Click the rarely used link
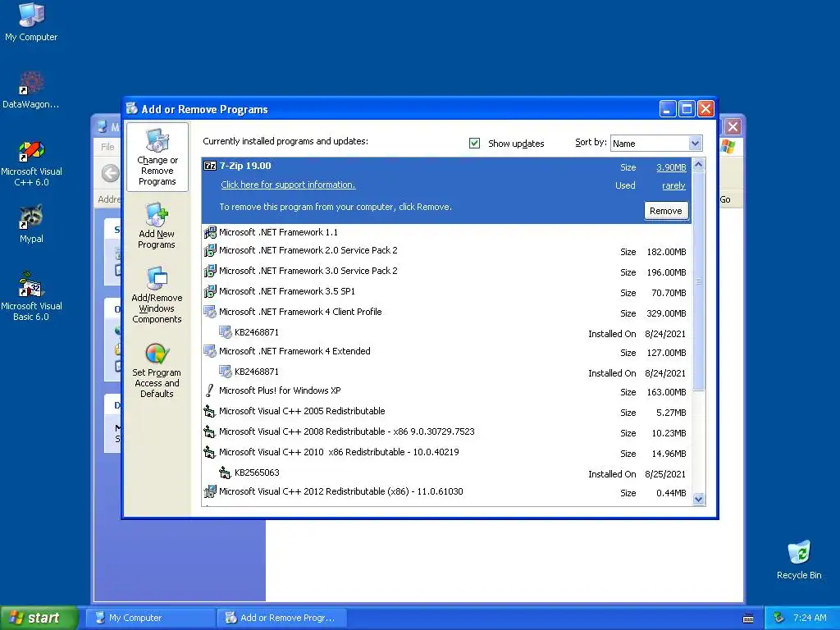 click(x=674, y=186)
